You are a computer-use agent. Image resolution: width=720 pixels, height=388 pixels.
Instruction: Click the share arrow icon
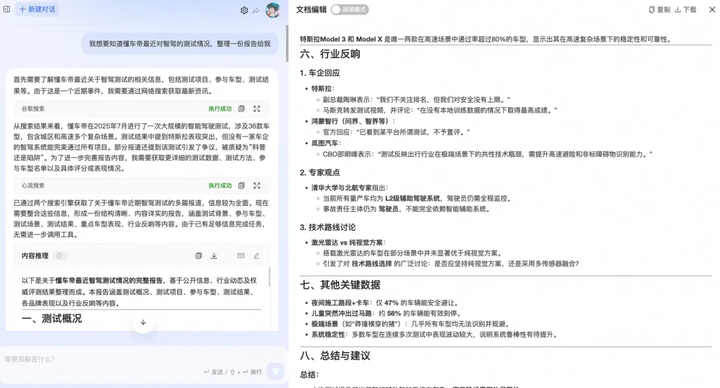tap(256, 10)
